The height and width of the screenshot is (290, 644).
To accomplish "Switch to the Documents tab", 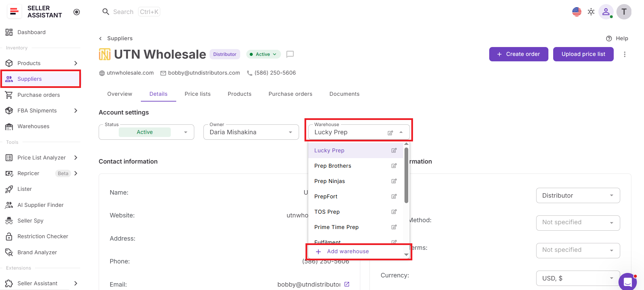I will click(x=344, y=94).
